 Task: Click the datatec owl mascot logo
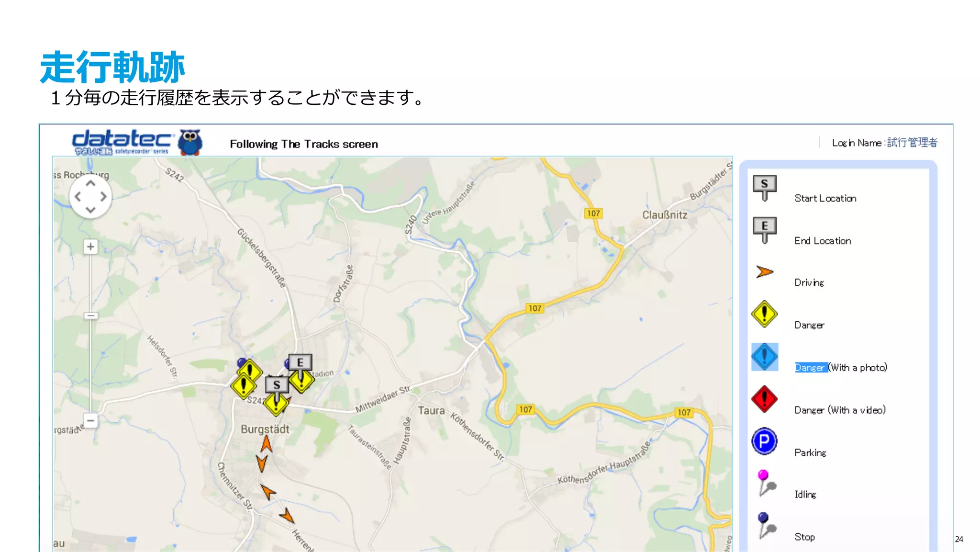coord(190,142)
